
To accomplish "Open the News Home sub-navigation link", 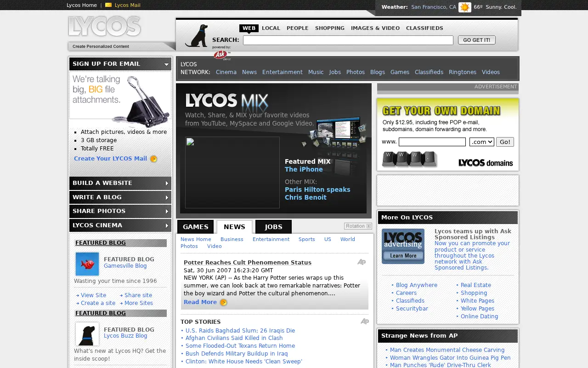I will point(196,239).
